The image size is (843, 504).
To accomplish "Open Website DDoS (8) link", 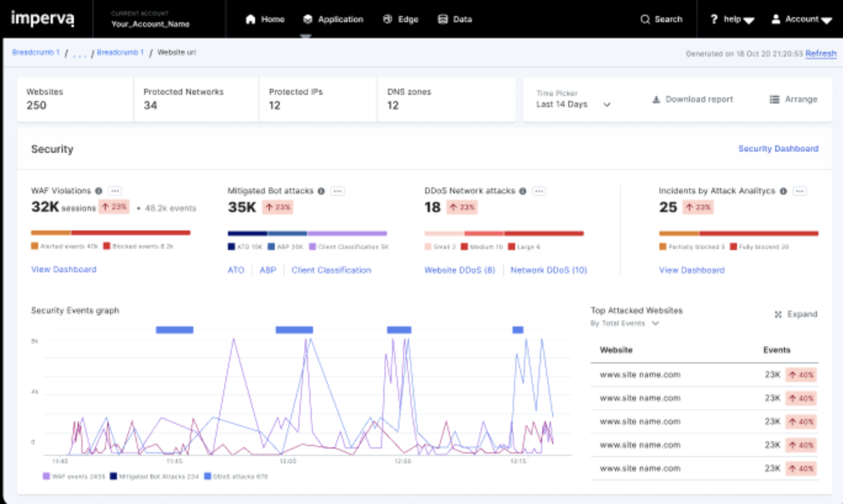I will 460,270.
